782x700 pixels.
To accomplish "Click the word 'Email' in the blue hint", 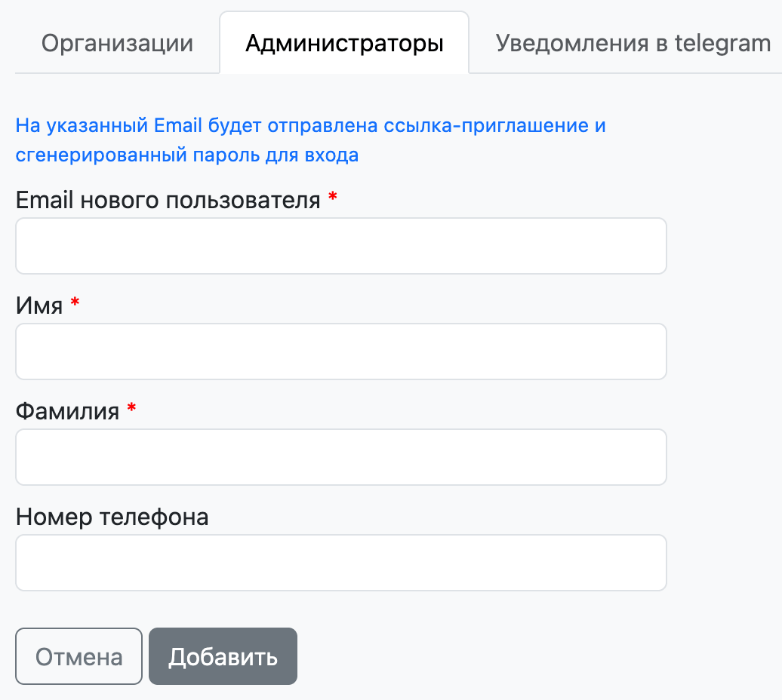I will pyautogui.click(x=177, y=125).
